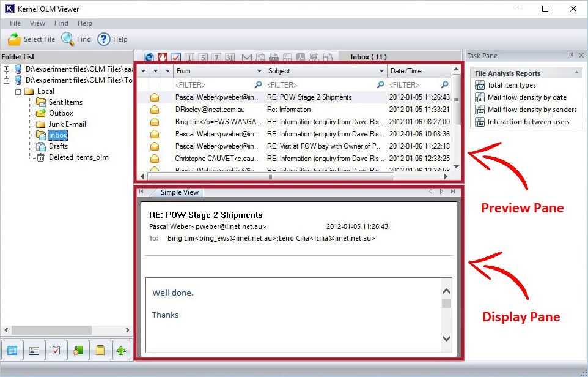Viewport: 588px width, 377px height.
Task: Click the envelope icon in the list toolbar
Action: pos(247,57)
